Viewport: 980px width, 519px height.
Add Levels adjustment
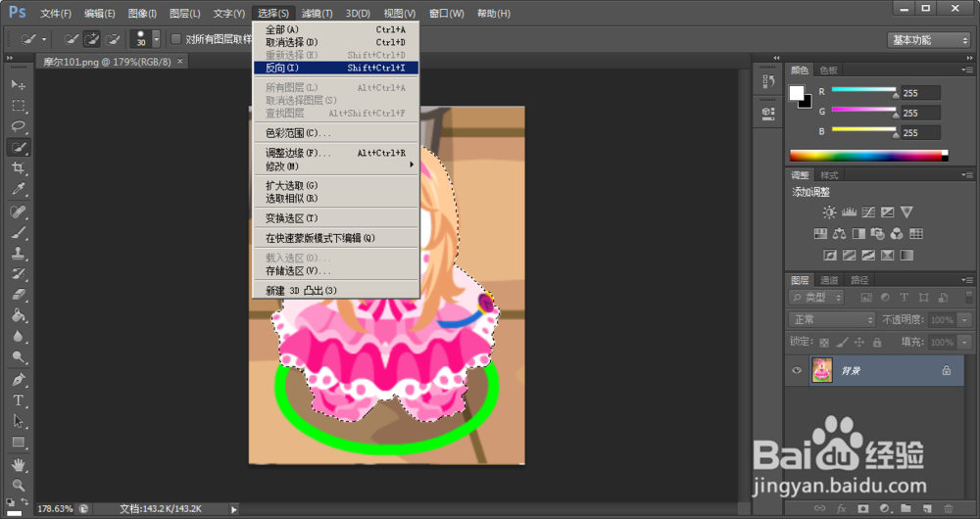point(849,212)
